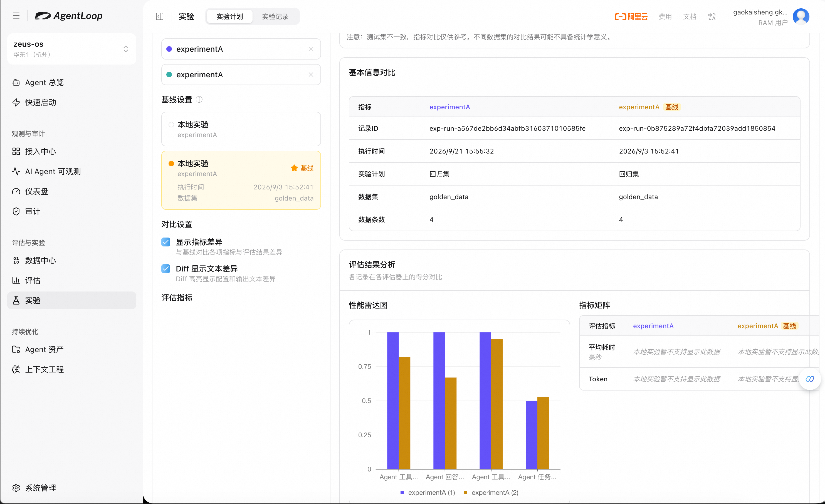Viewport: 825px width, 504px height.
Task: Switch to 实验记录 tab
Action: point(275,16)
